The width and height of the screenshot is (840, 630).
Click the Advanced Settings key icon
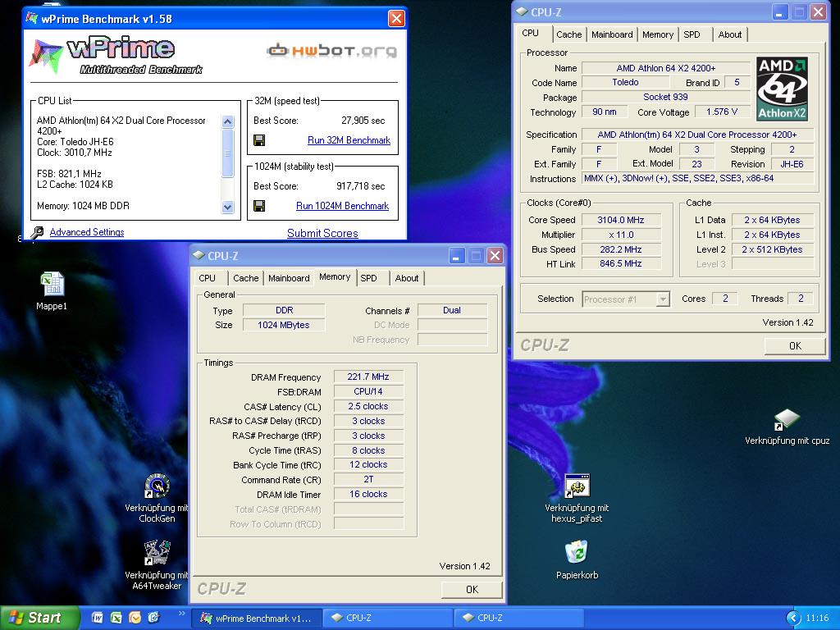click(38, 232)
